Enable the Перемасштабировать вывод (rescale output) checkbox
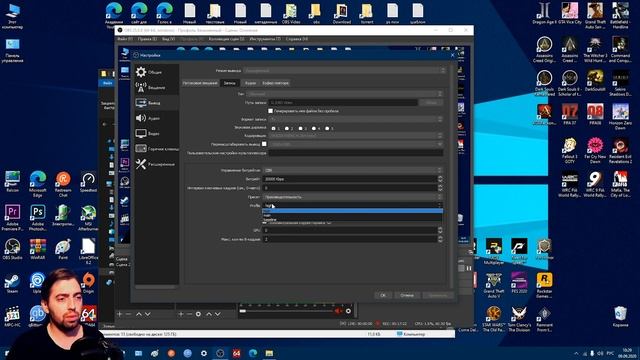Image resolution: width=640 pixels, height=360 pixels. [264, 144]
